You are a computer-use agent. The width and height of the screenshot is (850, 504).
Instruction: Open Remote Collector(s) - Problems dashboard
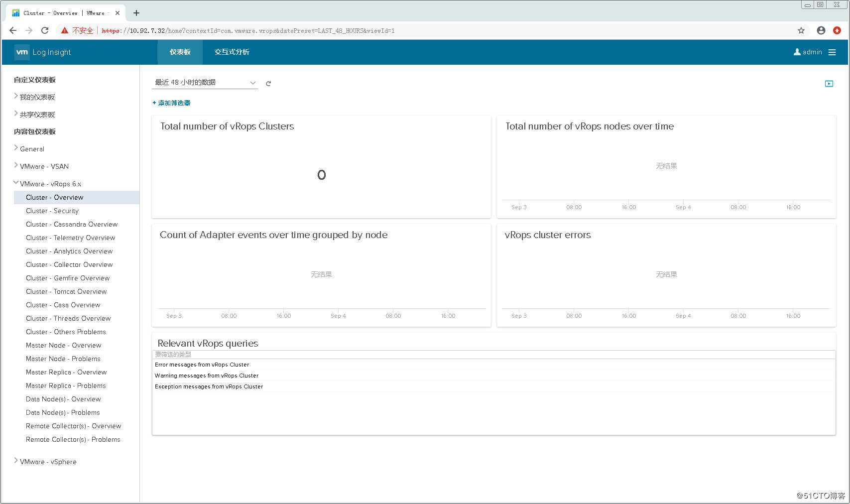coord(73,439)
